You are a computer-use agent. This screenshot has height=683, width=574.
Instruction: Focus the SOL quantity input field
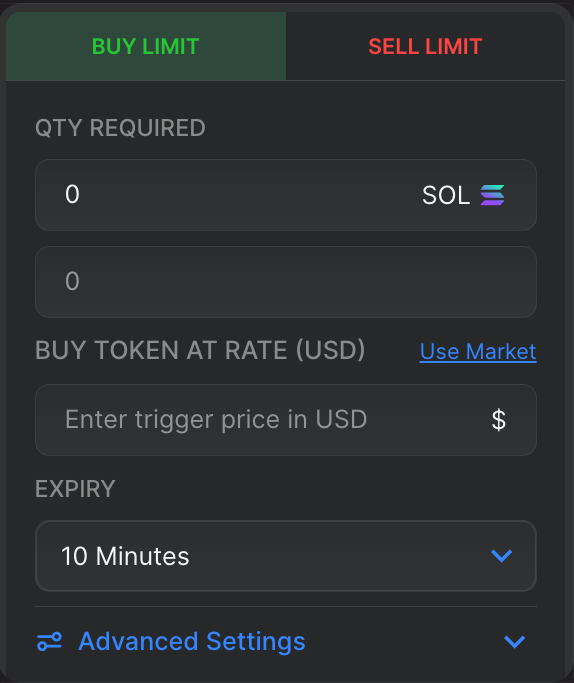click(x=286, y=195)
